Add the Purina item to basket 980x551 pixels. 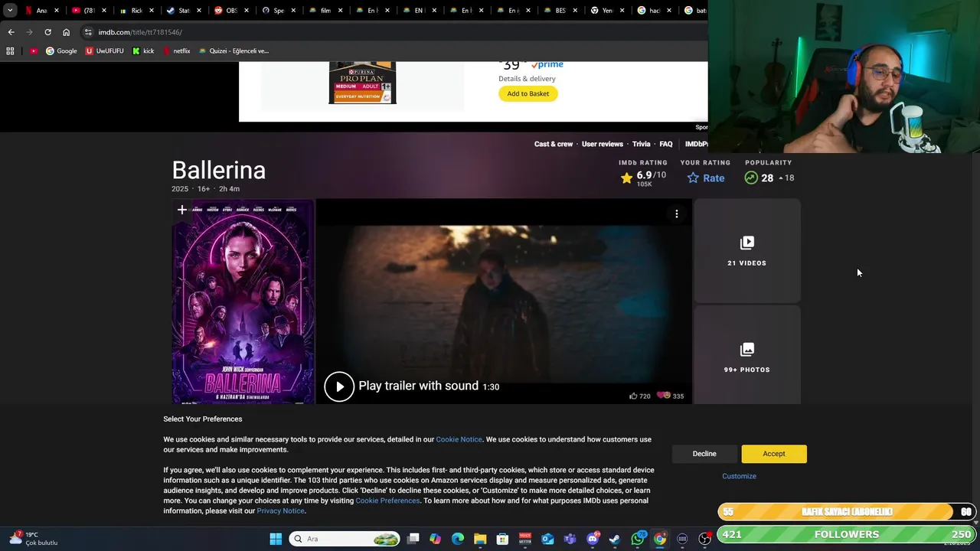[528, 93]
